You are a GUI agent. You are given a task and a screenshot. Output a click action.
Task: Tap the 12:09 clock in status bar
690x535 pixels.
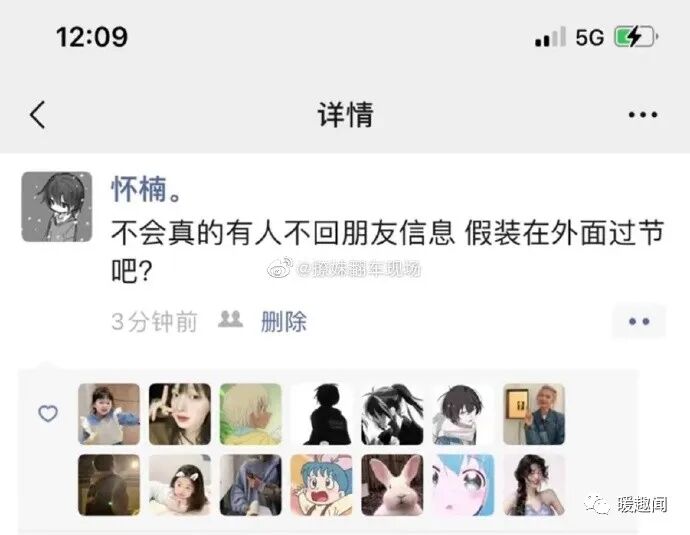92,37
